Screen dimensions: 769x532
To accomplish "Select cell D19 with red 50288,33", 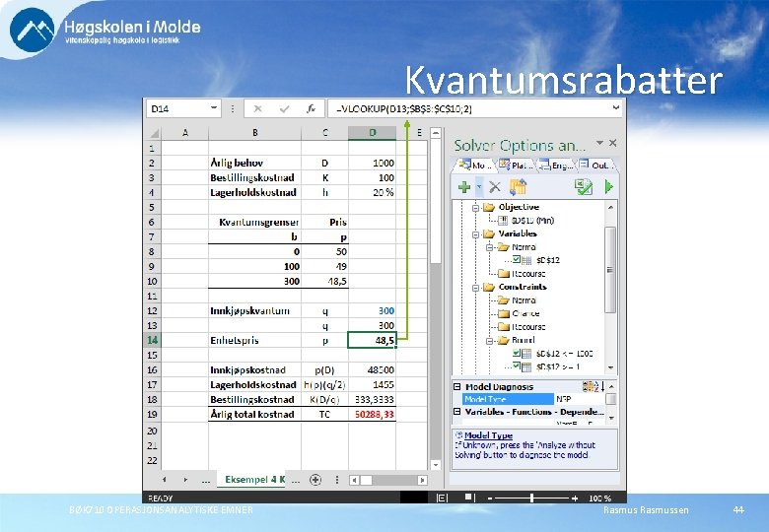I will pyautogui.click(x=373, y=414).
